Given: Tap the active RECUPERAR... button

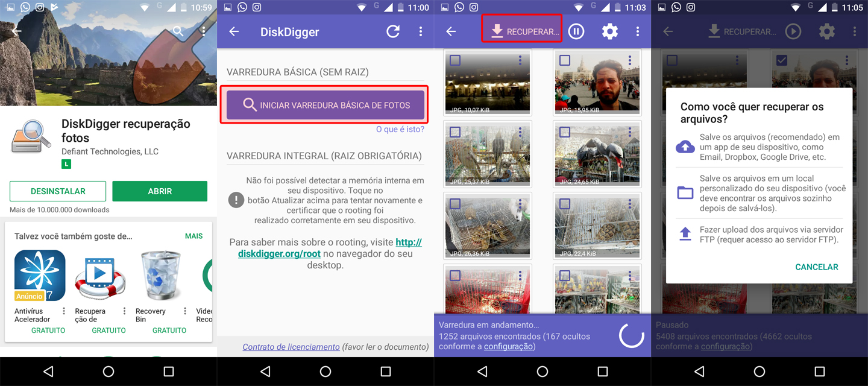Looking at the screenshot, I should point(522,31).
